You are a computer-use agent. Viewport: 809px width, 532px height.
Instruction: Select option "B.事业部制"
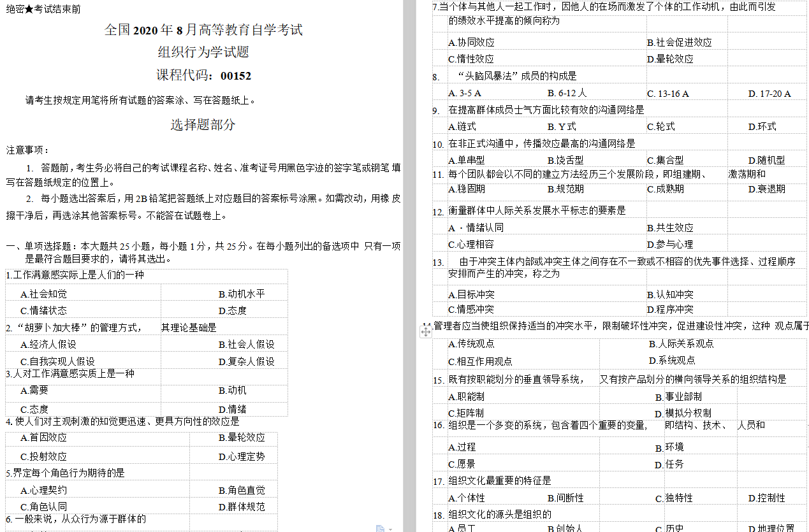coord(678,397)
